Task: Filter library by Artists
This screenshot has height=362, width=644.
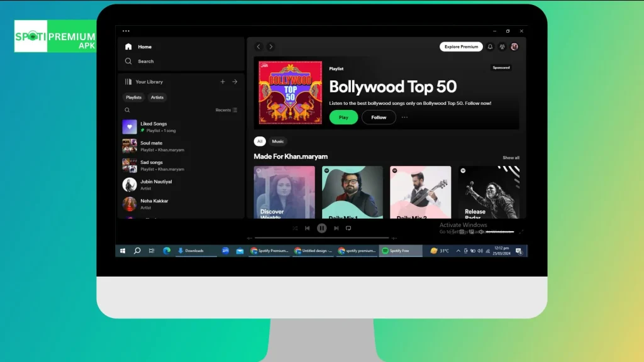Action: (x=157, y=97)
